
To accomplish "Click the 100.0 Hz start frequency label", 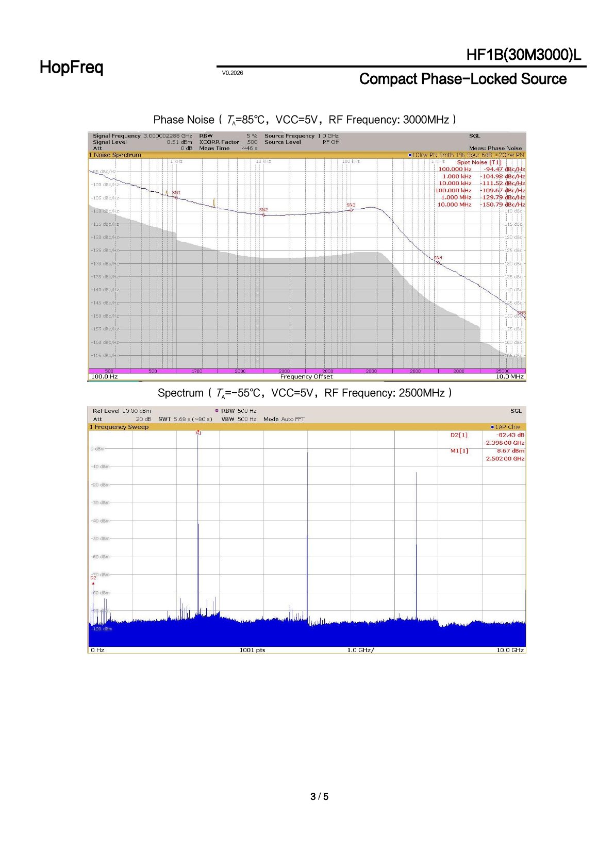I will [104, 377].
